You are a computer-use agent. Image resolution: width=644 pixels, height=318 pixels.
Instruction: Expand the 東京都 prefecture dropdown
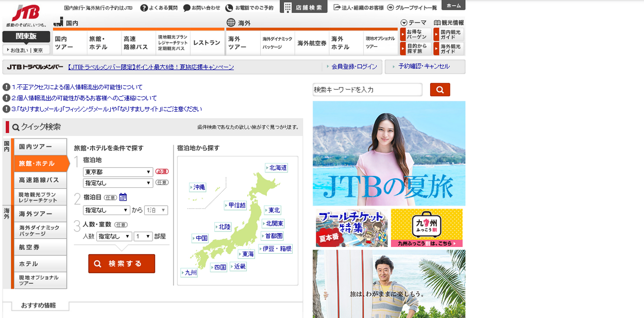coord(117,172)
